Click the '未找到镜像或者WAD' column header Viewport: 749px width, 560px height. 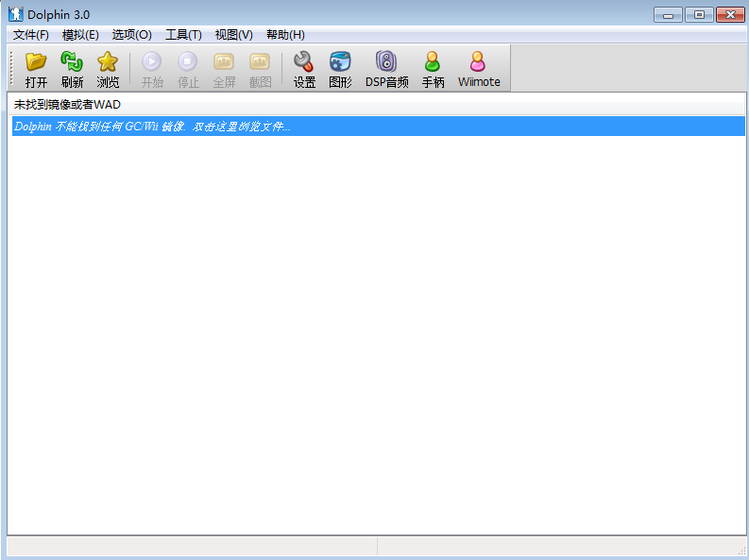(377, 105)
